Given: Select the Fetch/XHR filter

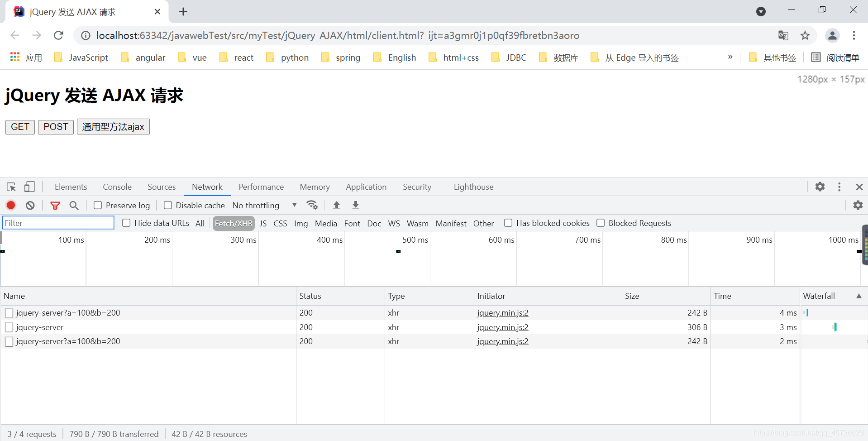Looking at the screenshot, I should [x=234, y=223].
